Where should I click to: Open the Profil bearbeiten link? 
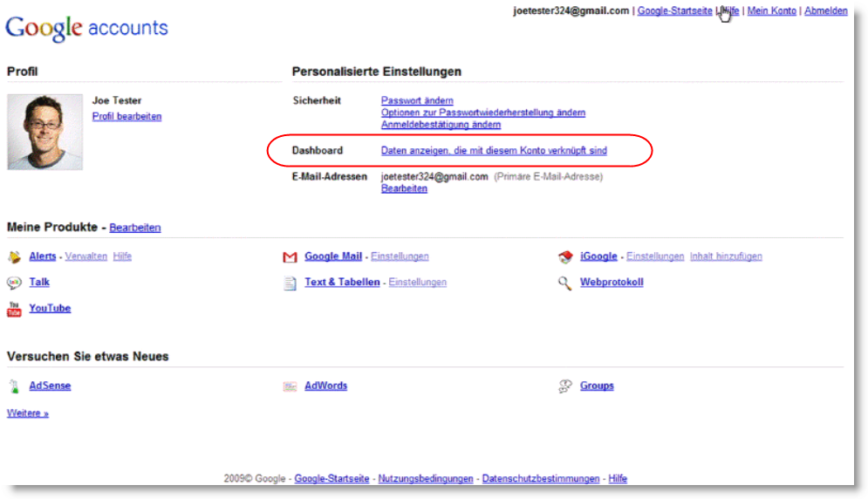click(126, 116)
